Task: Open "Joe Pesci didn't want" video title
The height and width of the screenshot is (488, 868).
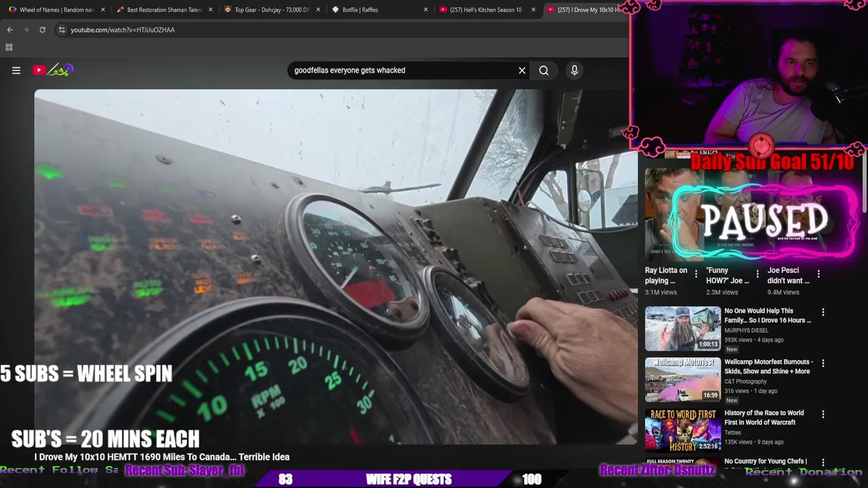Action: click(788, 275)
